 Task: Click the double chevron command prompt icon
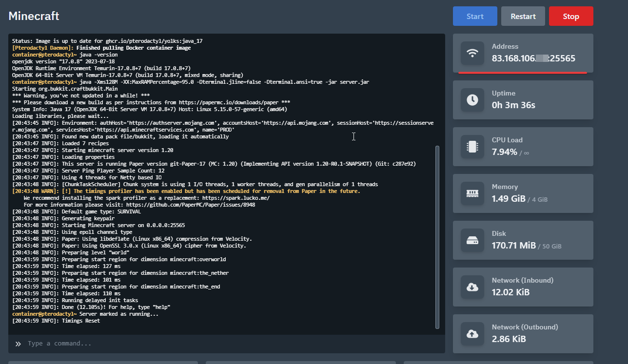click(18, 344)
